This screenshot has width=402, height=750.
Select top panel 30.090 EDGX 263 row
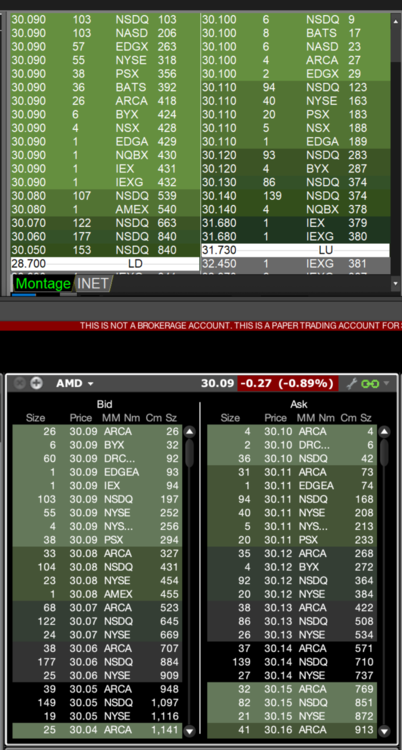[105, 47]
